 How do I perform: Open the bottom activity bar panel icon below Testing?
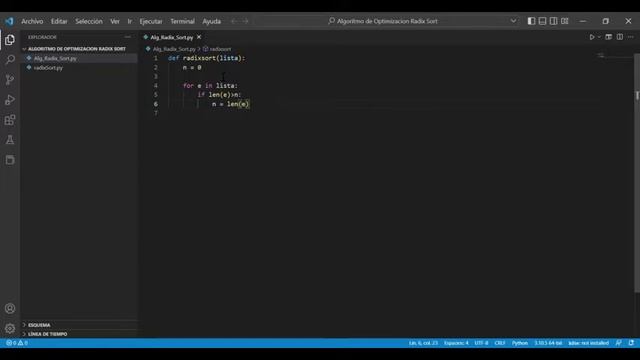pyautogui.click(x=10, y=160)
